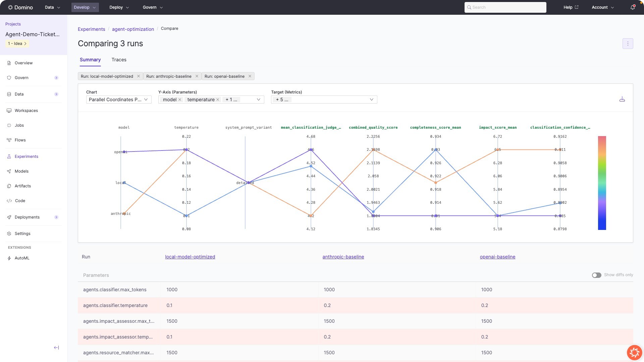Open the floating Domino help widget

click(x=634, y=353)
